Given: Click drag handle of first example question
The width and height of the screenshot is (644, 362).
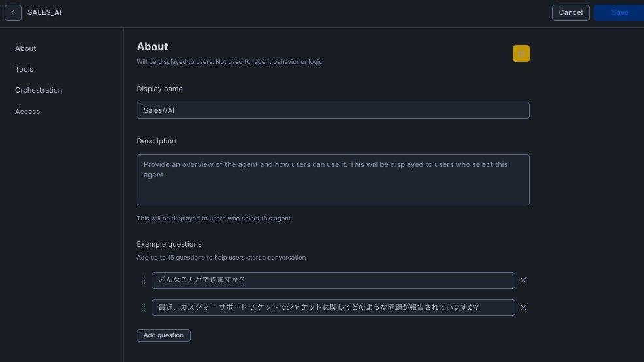Looking at the screenshot, I should (x=143, y=280).
